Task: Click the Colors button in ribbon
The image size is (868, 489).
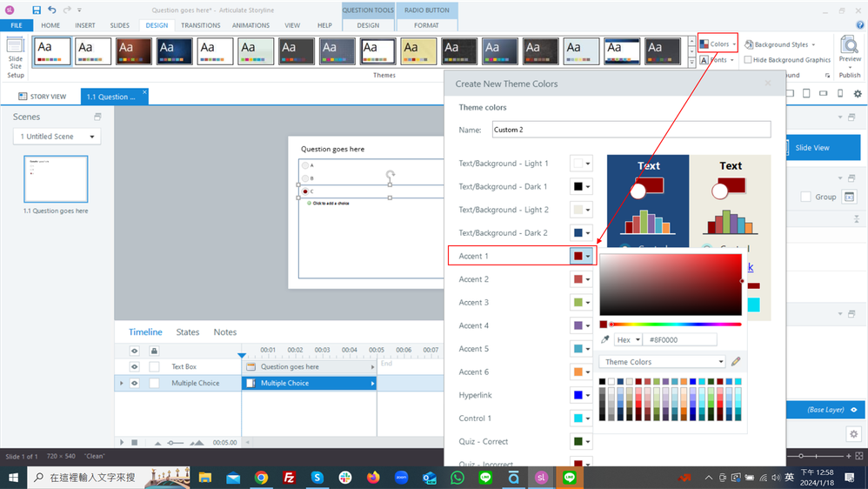Action: [x=718, y=44]
